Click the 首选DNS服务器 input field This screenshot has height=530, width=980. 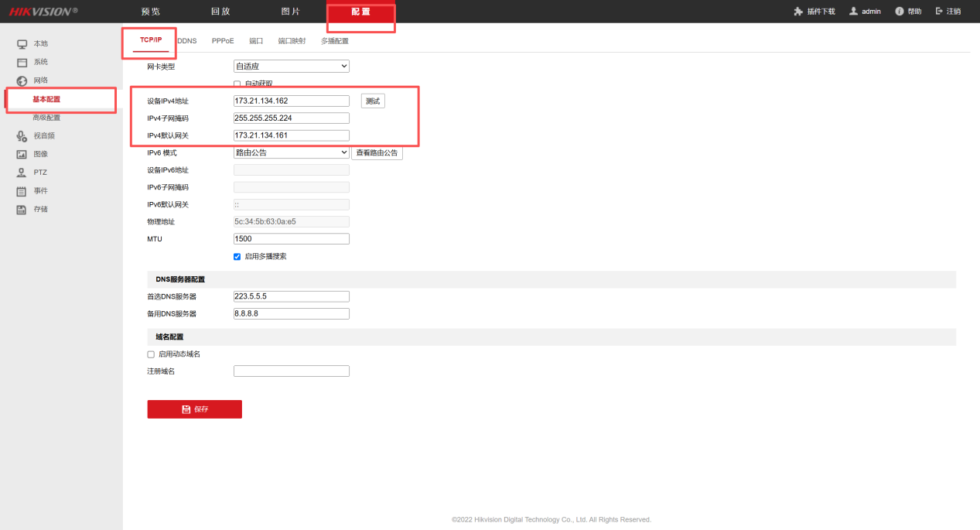click(x=291, y=296)
